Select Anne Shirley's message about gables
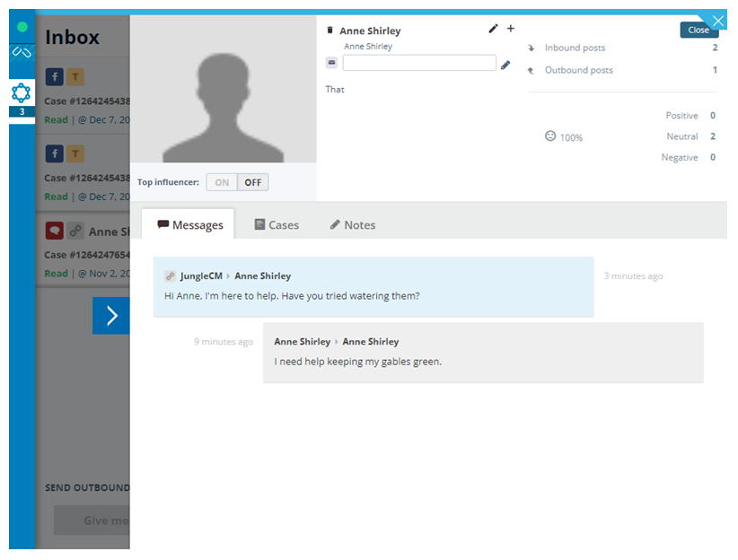Image resolution: width=738 pixels, height=560 pixels. click(x=483, y=353)
